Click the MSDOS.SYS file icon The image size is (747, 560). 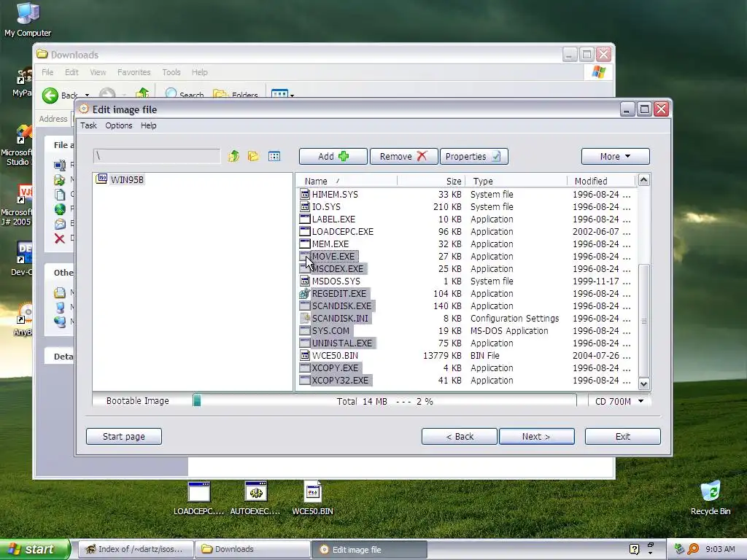point(304,281)
